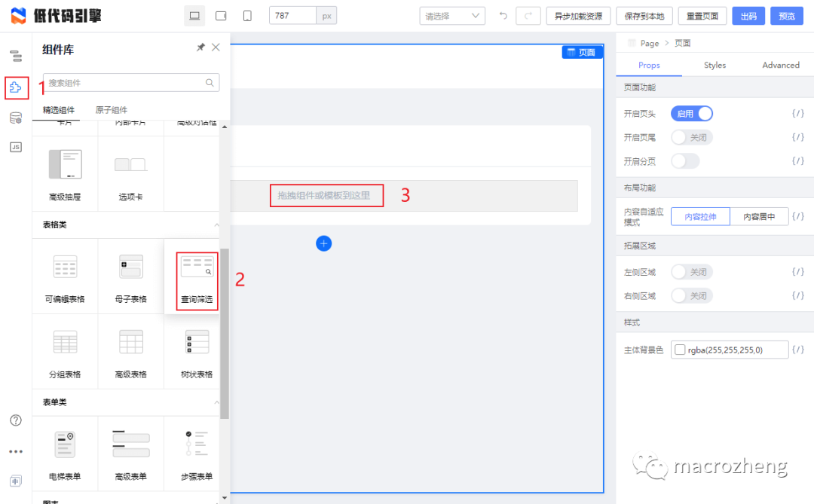Click the JS icon in the left sidebar
Viewport: 814px width, 504px height.
click(16, 147)
